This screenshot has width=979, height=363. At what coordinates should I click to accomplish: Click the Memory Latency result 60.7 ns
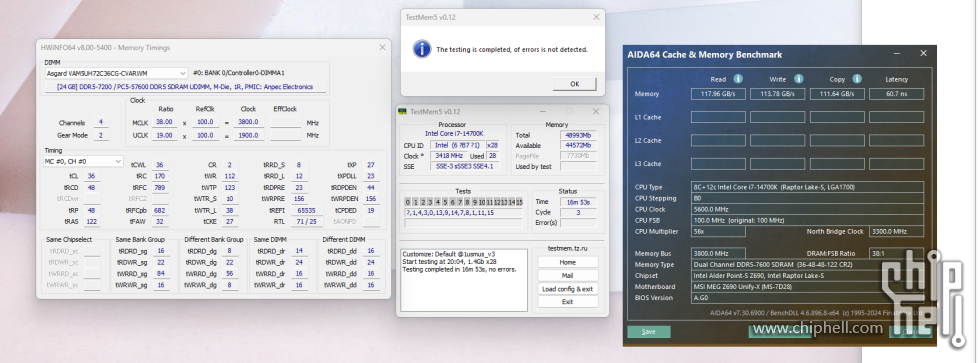coord(897,94)
